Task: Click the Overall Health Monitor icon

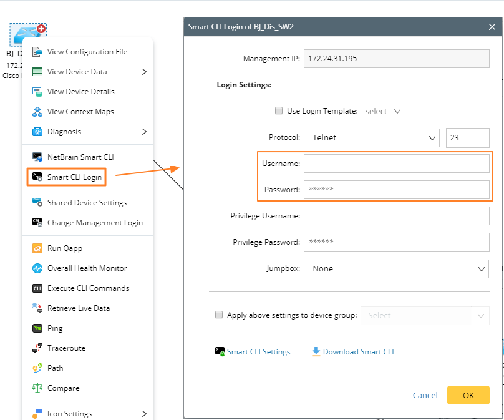Action: [x=37, y=268]
